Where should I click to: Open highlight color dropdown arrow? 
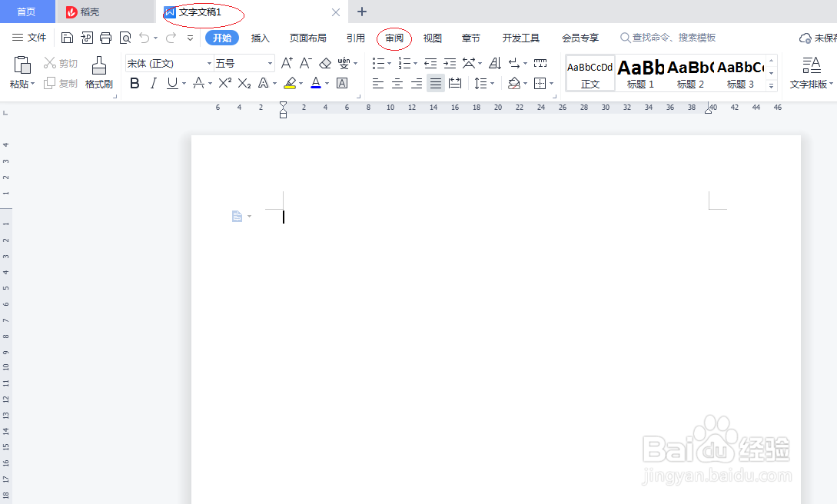[x=301, y=84]
